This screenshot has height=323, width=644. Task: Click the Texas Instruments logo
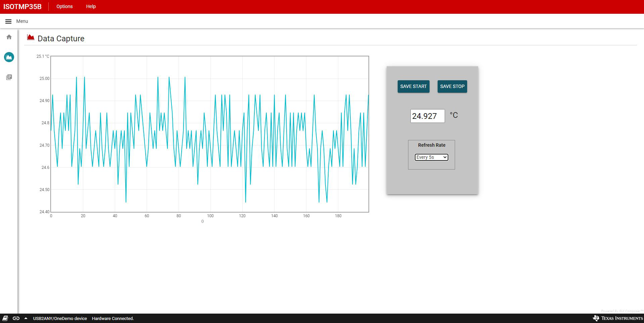click(x=617, y=318)
